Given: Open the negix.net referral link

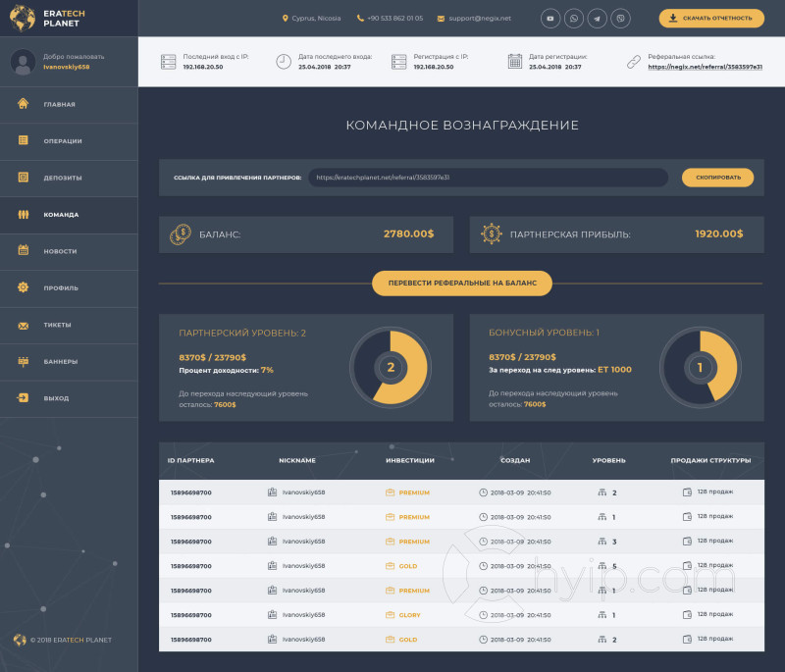Looking at the screenshot, I should click(x=705, y=67).
